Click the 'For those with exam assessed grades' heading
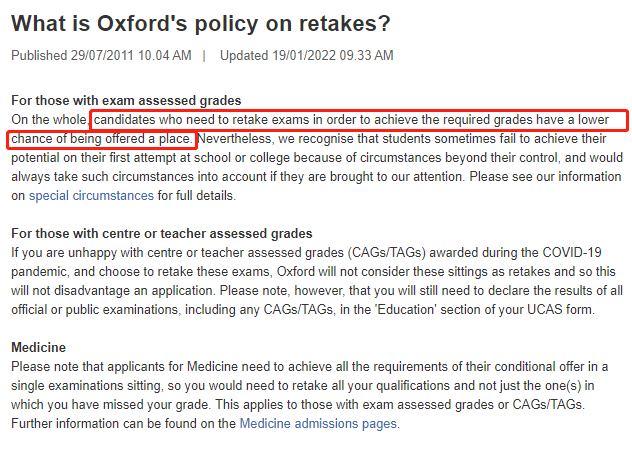 tap(126, 100)
